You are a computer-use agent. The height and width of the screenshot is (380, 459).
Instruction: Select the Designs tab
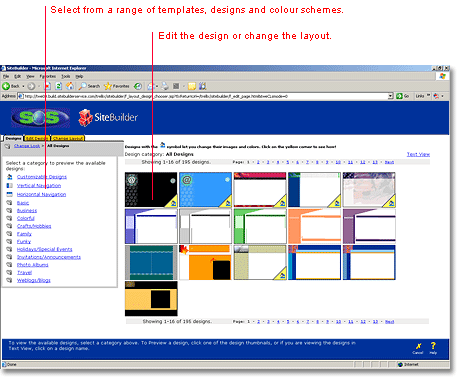click(13, 138)
